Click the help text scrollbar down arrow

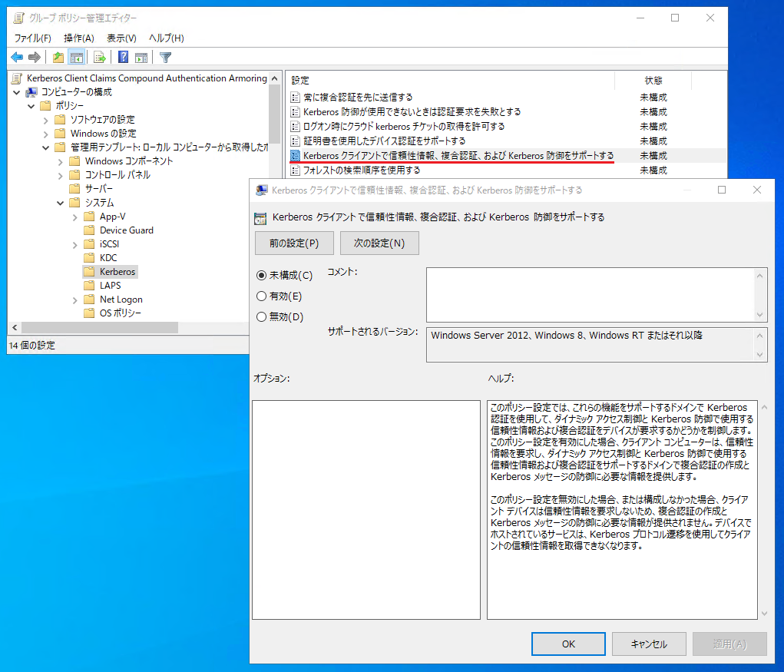click(x=765, y=614)
